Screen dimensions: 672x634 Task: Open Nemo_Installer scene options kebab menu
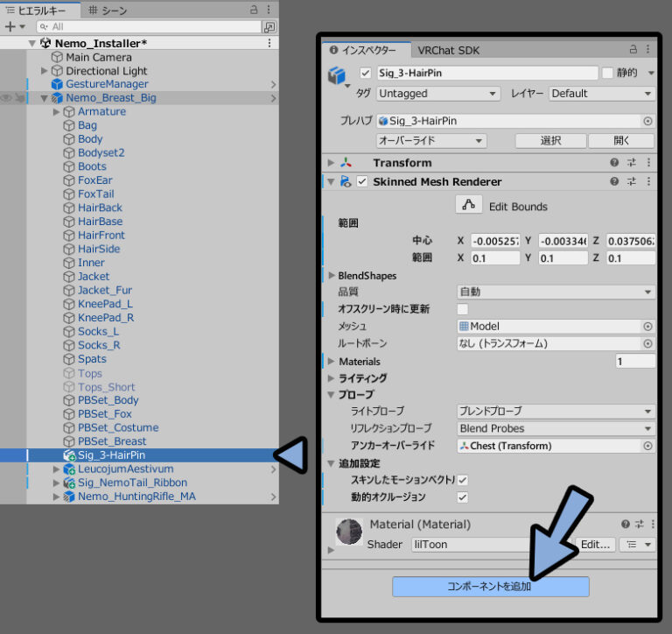(269, 43)
